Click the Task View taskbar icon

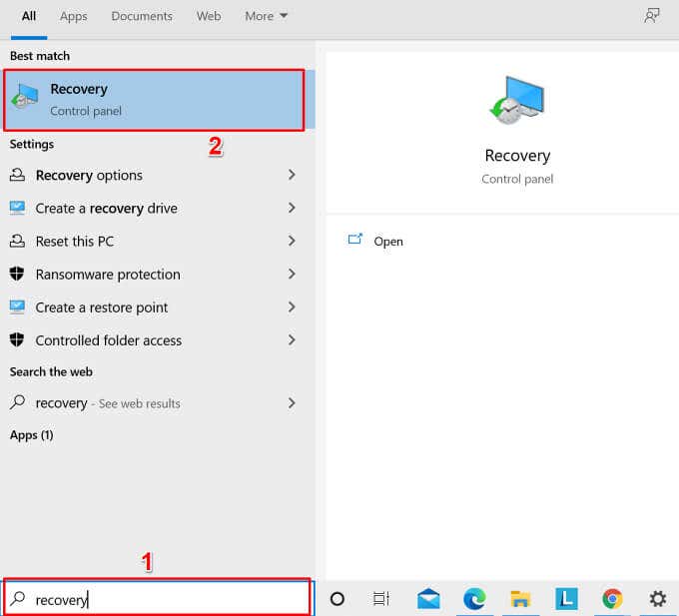click(381, 599)
